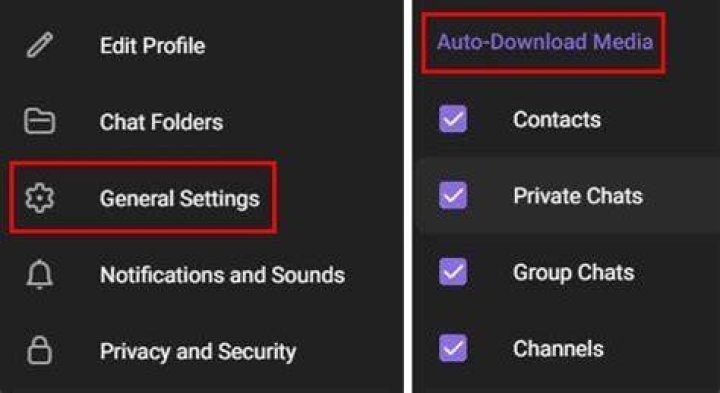Select the Private Chats label text

578,196
